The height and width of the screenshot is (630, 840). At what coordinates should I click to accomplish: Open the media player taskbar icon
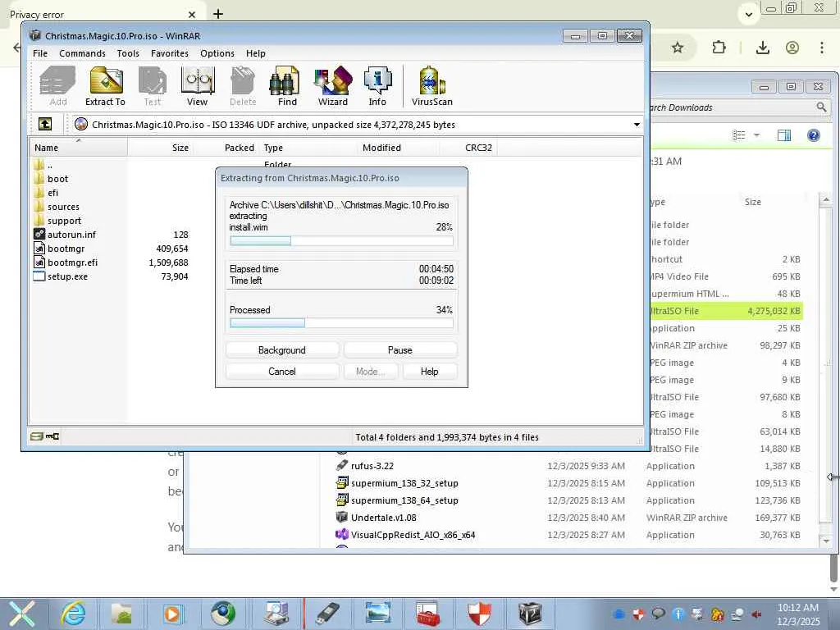click(x=172, y=614)
